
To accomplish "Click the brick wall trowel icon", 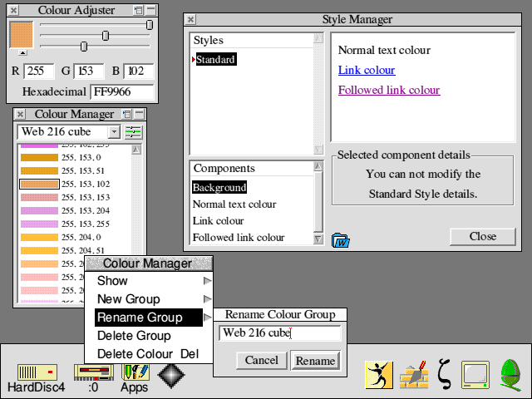I will pyautogui.click(x=414, y=375).
